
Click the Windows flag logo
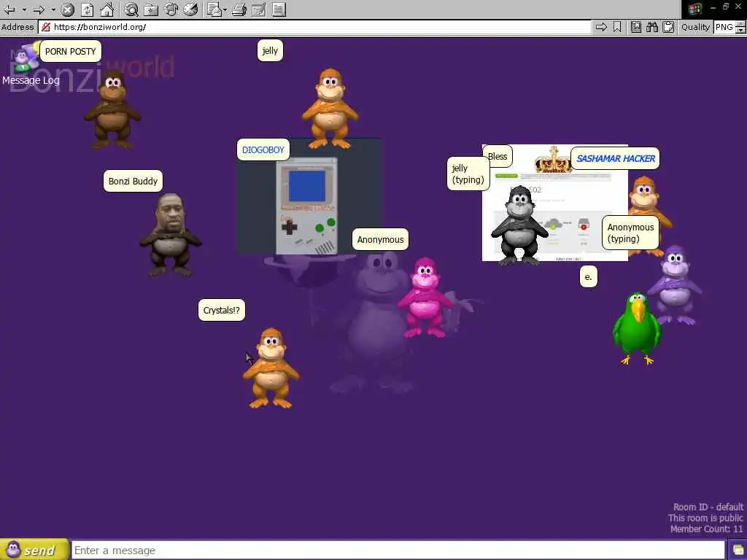(695, 9)
